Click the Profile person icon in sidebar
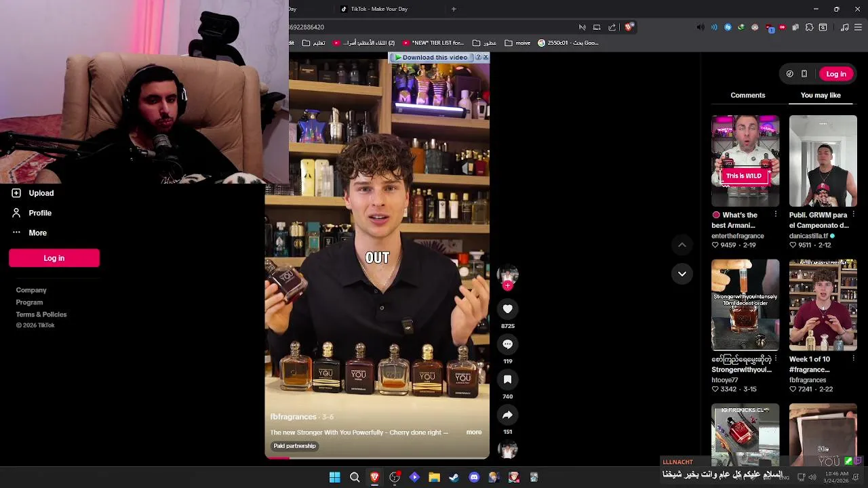Image resolution: width=868 pixels, height=488 pixels. coord(16,213)
